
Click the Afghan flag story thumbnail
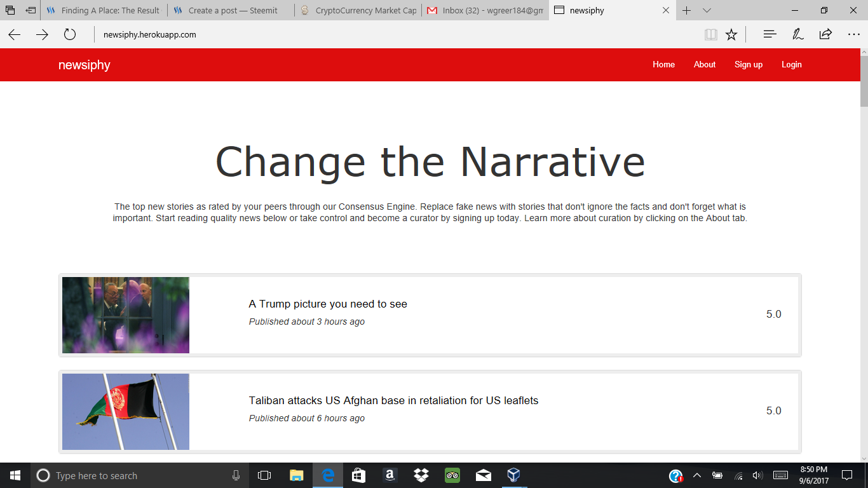point(126,412)
